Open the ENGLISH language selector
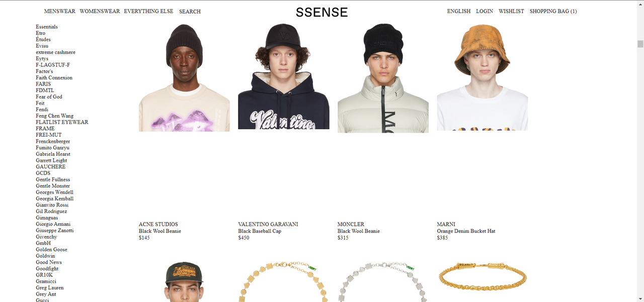The width and height of the screenshot is (644, 302). coord(459,11)
